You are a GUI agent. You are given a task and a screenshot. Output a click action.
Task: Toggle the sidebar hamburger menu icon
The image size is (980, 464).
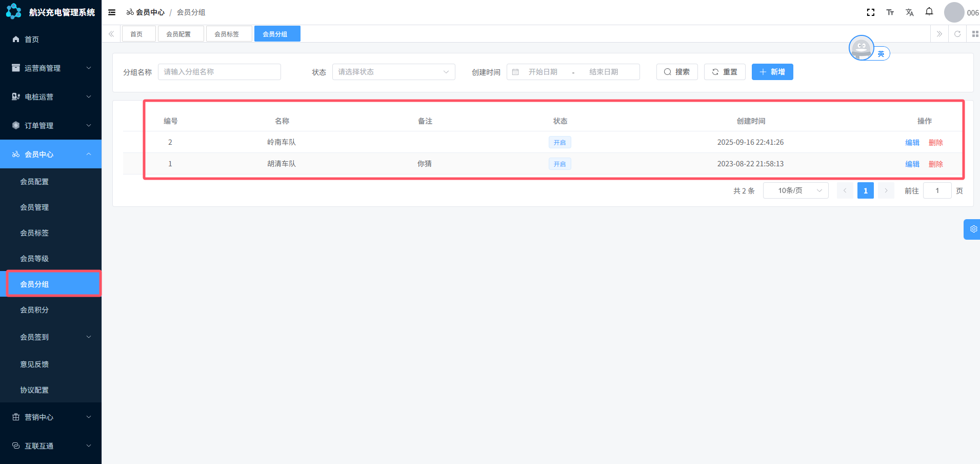pos(112,12)
